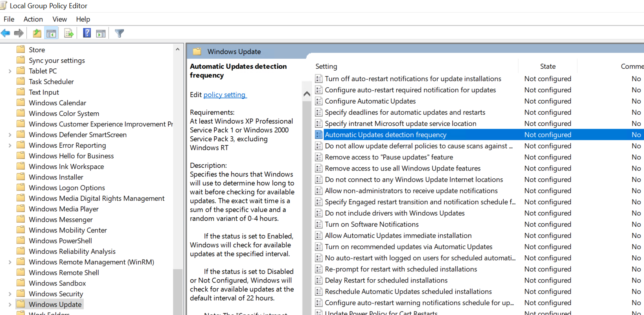Click the Task Scheduler folder icon
This screenshot has height=315, width=644.
pos(21,81)
